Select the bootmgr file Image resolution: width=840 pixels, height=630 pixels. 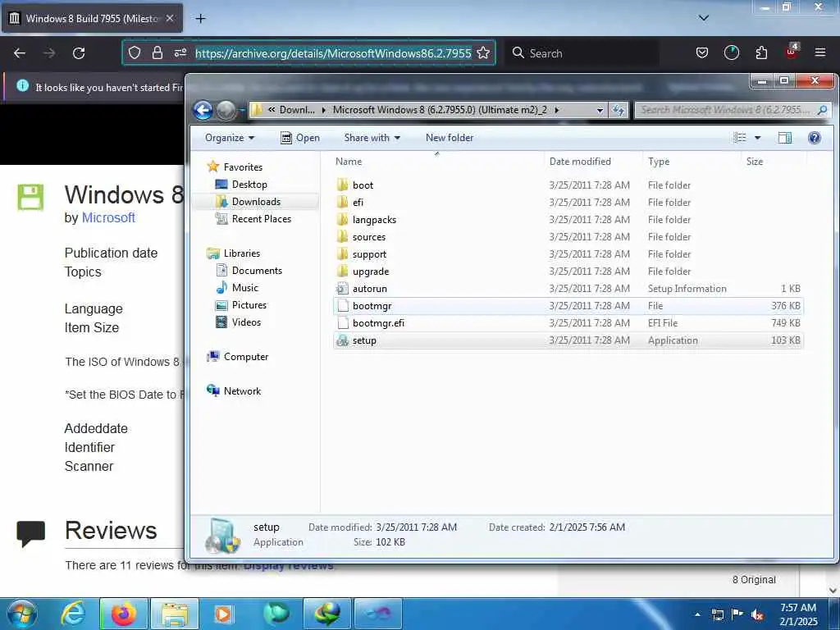pos(568,306)
